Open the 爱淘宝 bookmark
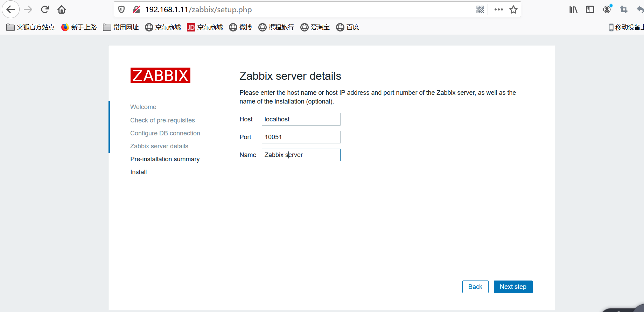This screenshot has width=644, height=312. pos(315,27)
